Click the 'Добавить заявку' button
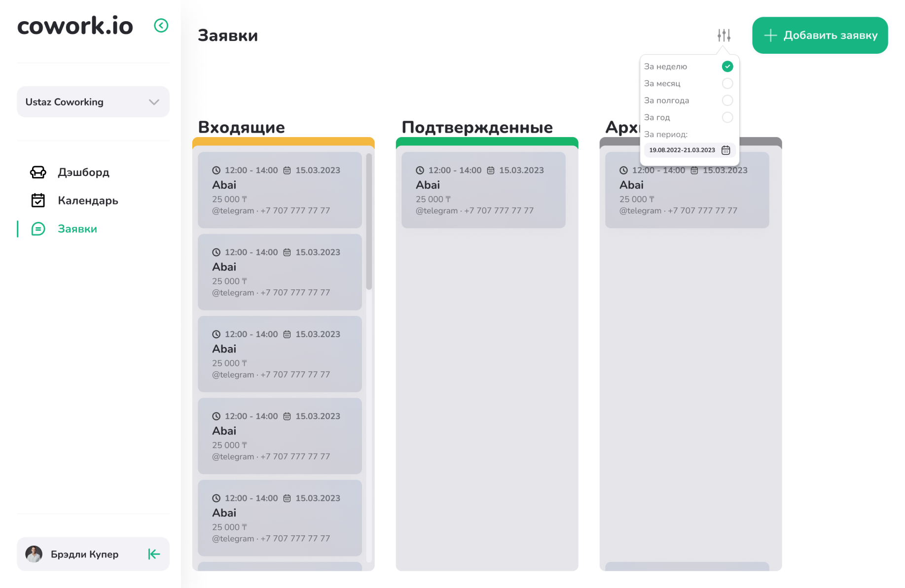Viewport: 905px width, 588px height. coord(820,35)
